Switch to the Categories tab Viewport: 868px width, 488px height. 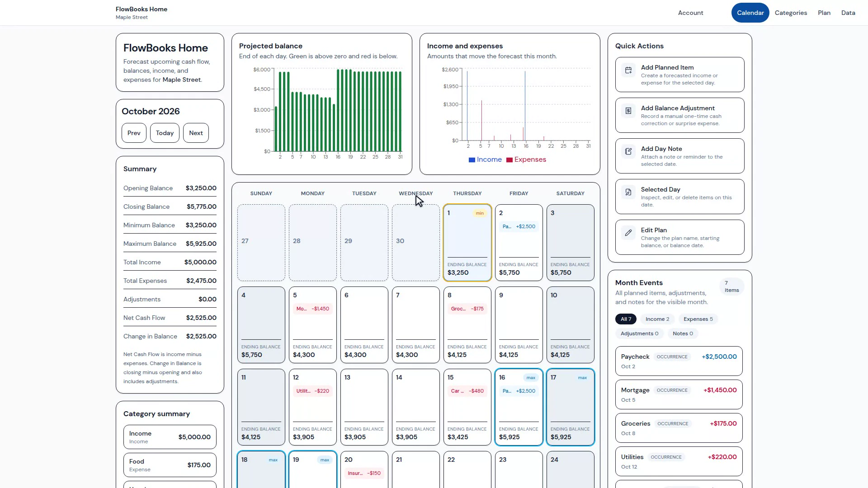click(791, 13)
